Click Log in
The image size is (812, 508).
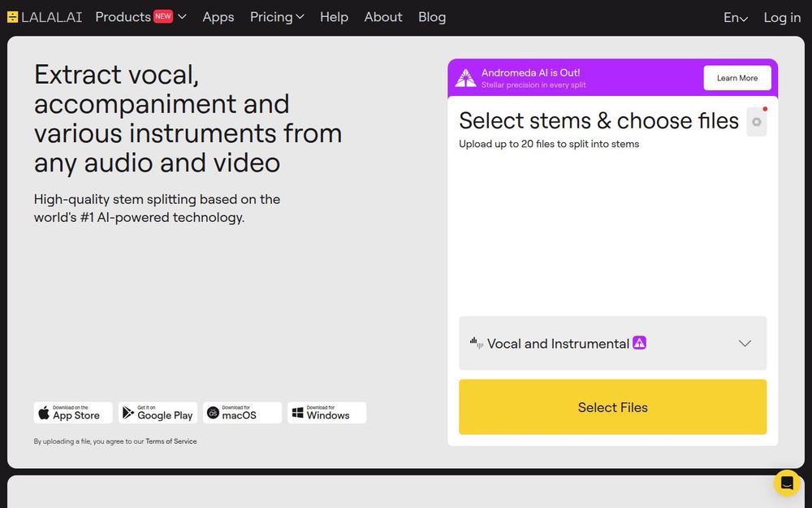click(x=782, y=18)
